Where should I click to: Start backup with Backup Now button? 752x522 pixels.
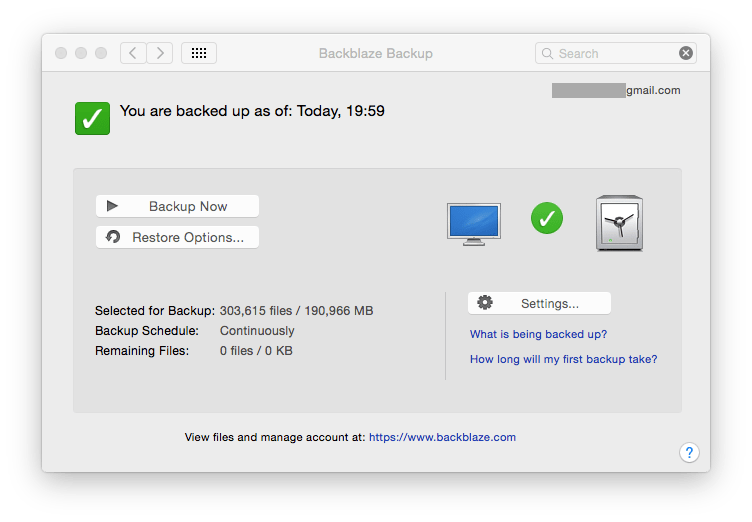(177, 206)
